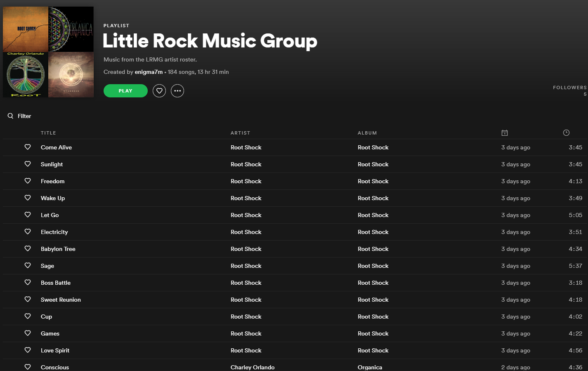Click the green PLAY button

coord(125,91)
